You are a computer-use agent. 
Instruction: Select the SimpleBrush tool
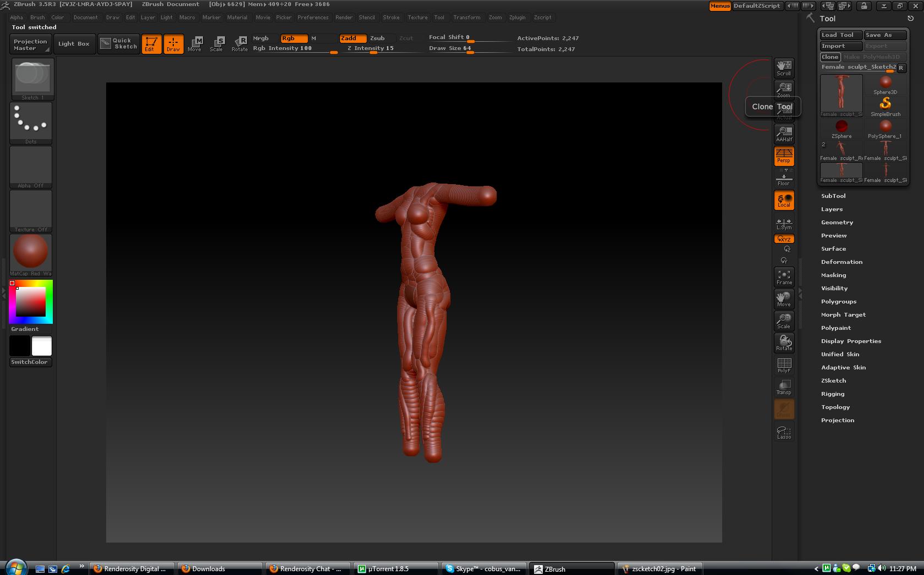tap(885, 107)
